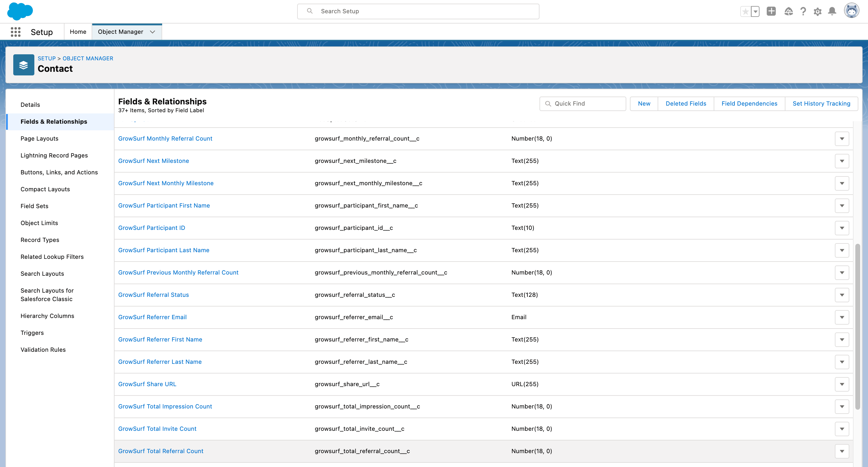
Task: Switch to the Home tab
Action: (x=78, y=32)
